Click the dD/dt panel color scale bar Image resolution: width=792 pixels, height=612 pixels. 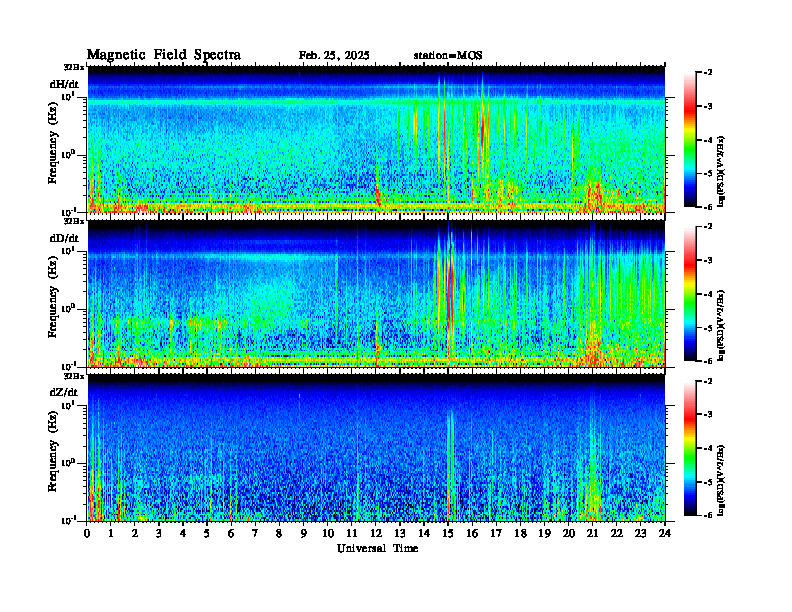click(690, 293)
